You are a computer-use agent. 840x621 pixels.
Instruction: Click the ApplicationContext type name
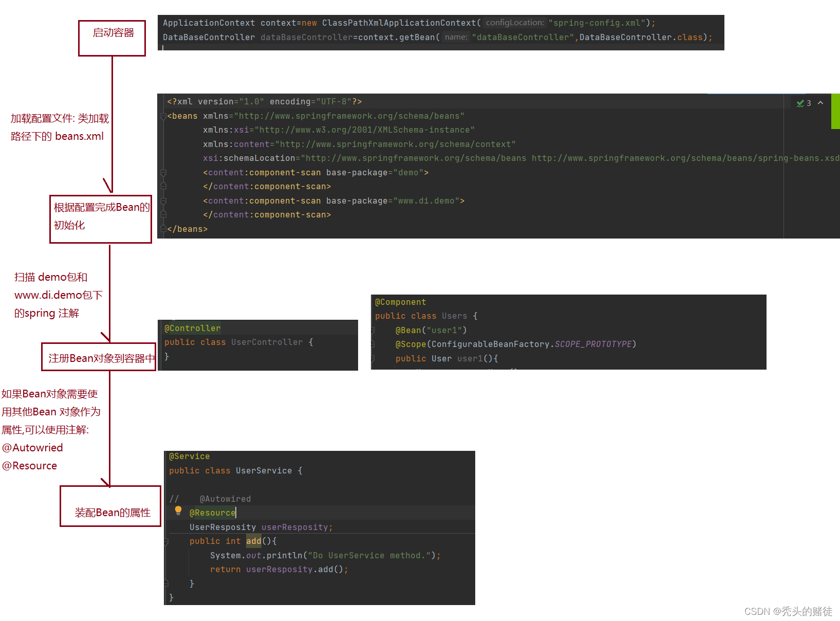209,23
